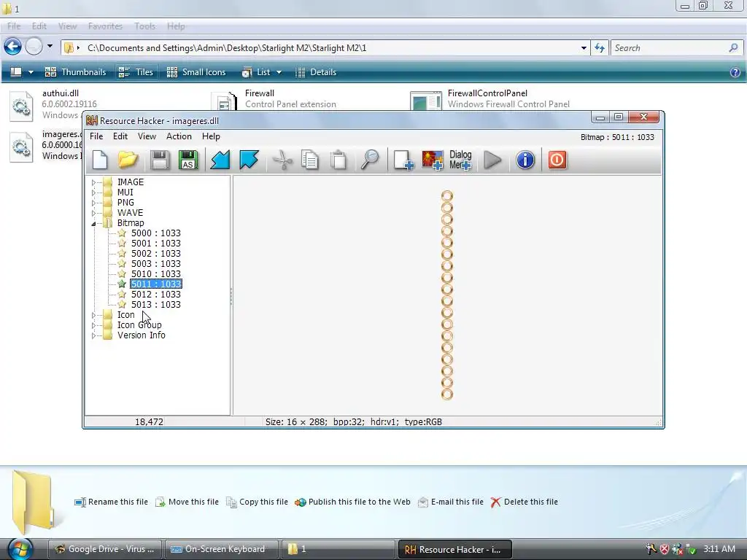Click the Find magnifier icon
This screenshot has width=747, height=560.
tap(370, 160)
